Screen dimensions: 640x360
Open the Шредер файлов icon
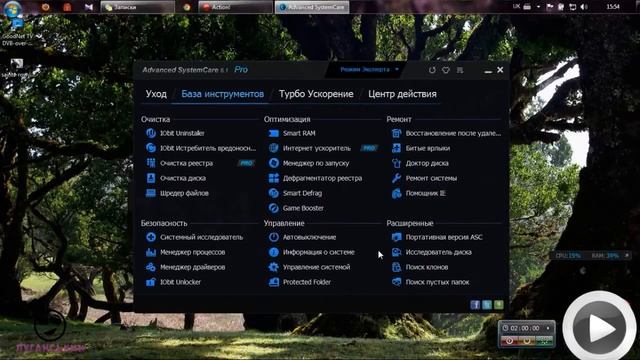(x=151, y=193)
